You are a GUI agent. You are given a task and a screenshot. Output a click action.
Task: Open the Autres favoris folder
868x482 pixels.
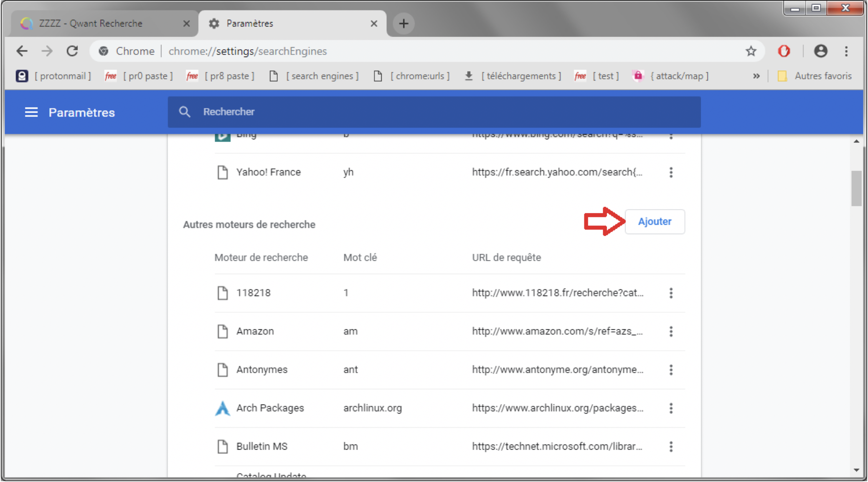click(x=815, y=76)
